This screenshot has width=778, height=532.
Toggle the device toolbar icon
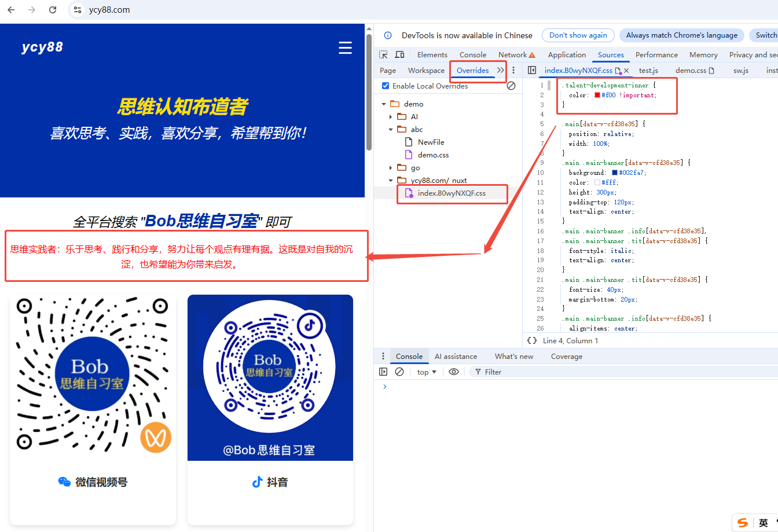click(x=399, y=55)
